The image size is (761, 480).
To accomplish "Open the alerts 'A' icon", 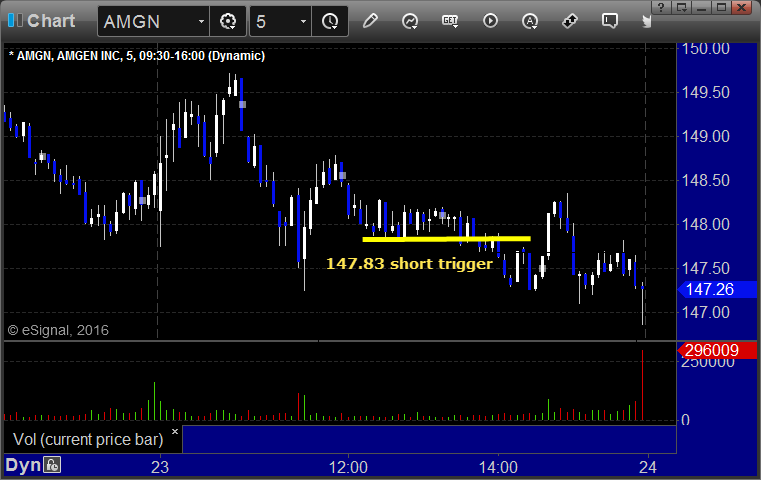I will pyautogui.click(x=530, y=21).
